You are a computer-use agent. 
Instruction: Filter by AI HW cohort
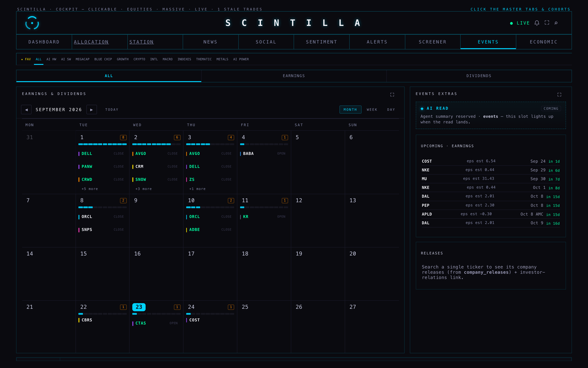tap(51, 59)
